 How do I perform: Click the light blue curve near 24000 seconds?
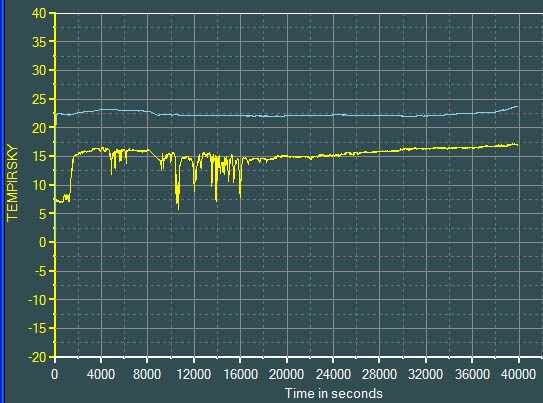click(x=333, y=115)
